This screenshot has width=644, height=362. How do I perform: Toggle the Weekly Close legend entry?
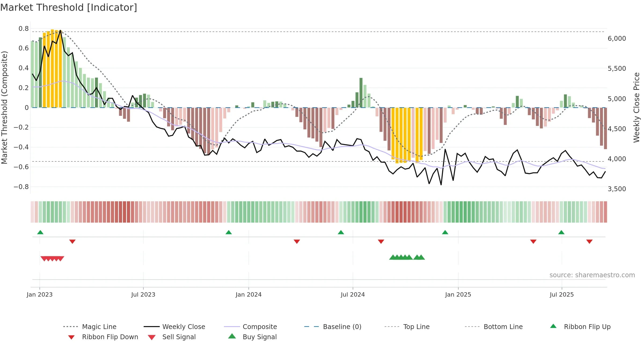point(174,327)
